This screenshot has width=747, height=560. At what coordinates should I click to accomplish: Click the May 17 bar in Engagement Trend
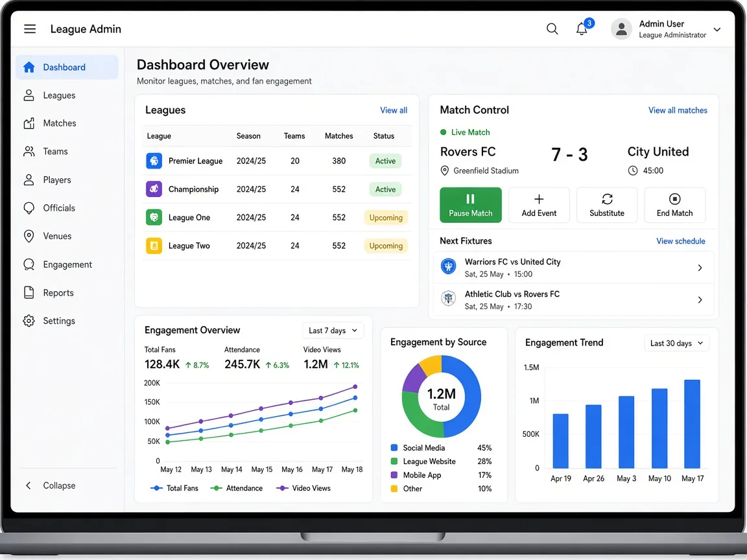coord(692,424)
